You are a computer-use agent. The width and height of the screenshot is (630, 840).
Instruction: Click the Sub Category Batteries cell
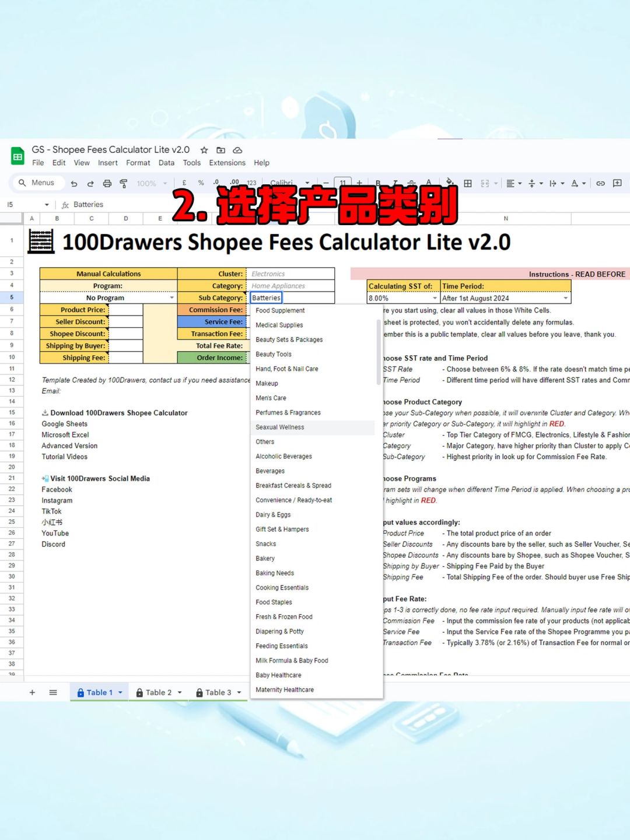pyautogui.click(x=266, y=297)
